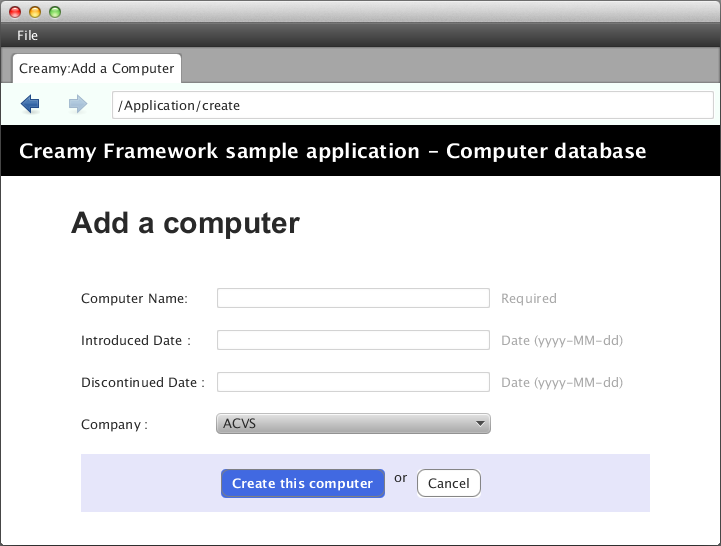
Task: Open the File menu
Action: tap(27, 35)
